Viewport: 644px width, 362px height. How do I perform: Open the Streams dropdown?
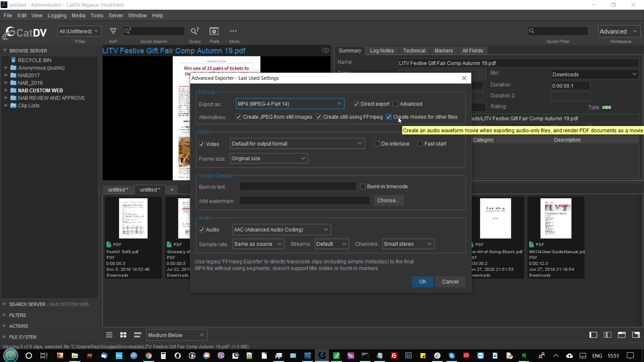pyautogui.click(x=332, y=244)
